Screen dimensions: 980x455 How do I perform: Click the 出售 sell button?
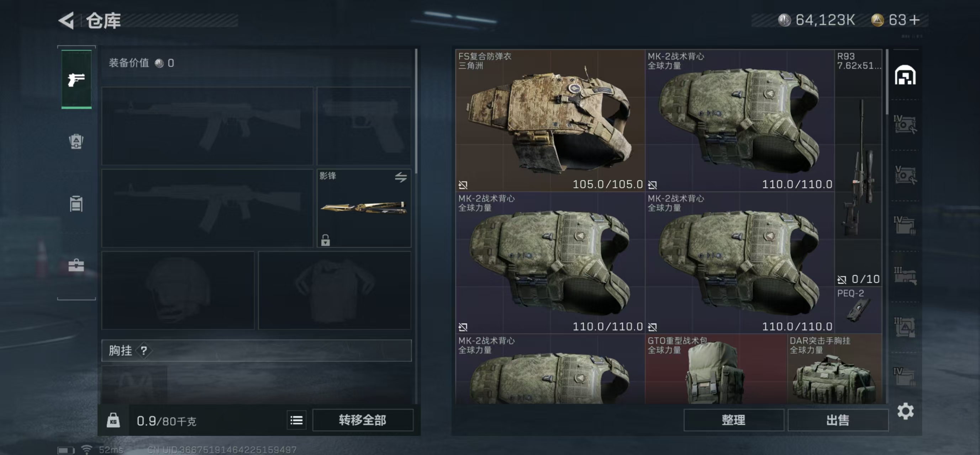838,420
